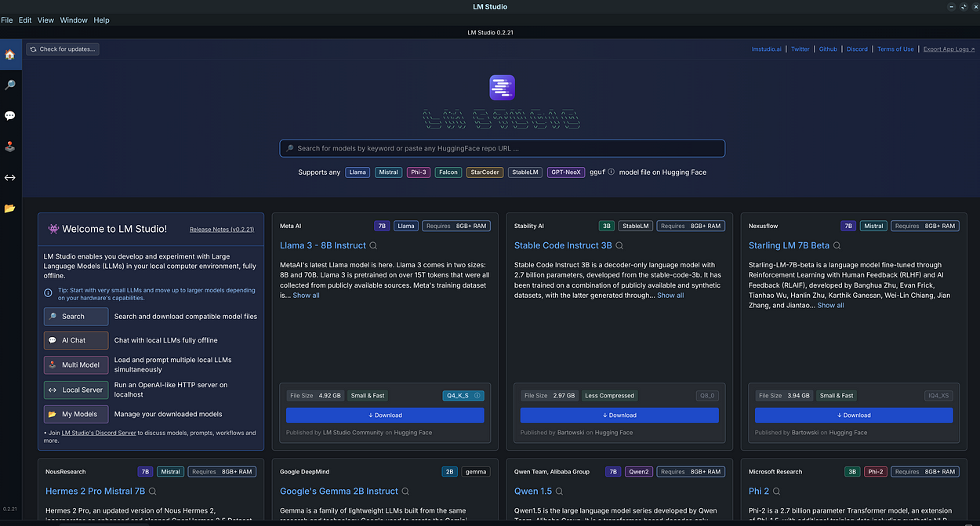
Task: Open the Edit menu
Action: [x=25, y=20]
